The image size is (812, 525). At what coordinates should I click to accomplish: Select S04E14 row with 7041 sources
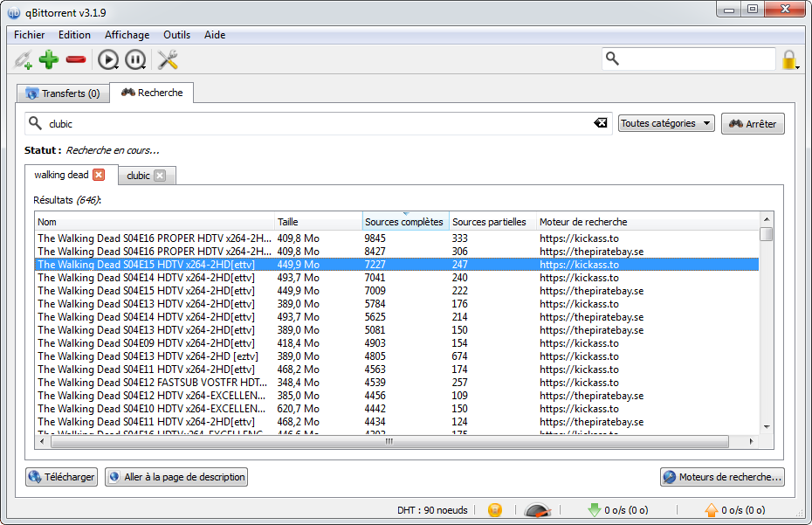pyautogui.click(x=396, y=278)
